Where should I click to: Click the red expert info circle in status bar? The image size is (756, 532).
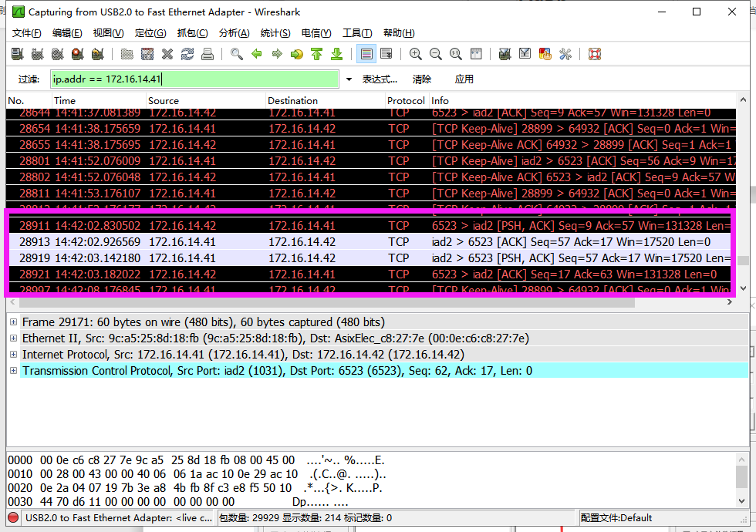(14, 518)
